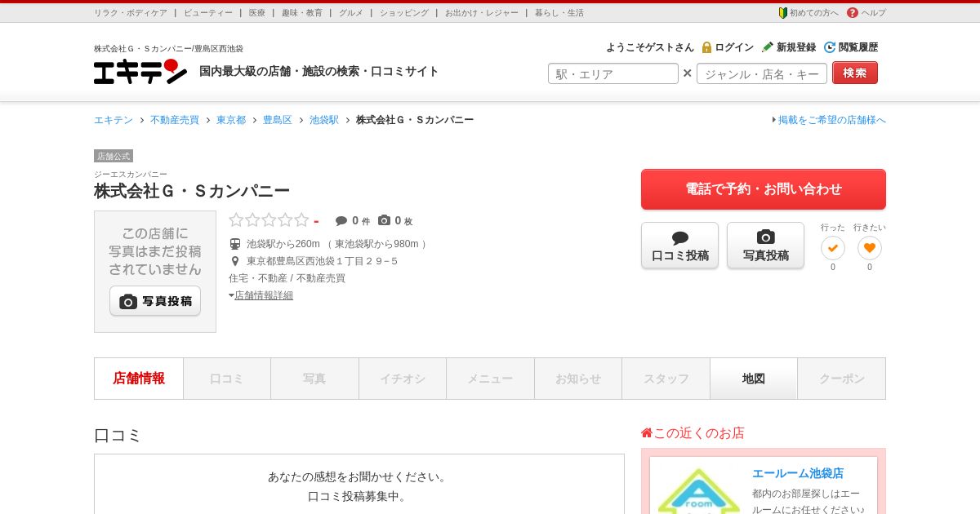Open the 閲覧履歴 link
The height and width of the screenshot is (514, 980).
(x=858, y=47)
